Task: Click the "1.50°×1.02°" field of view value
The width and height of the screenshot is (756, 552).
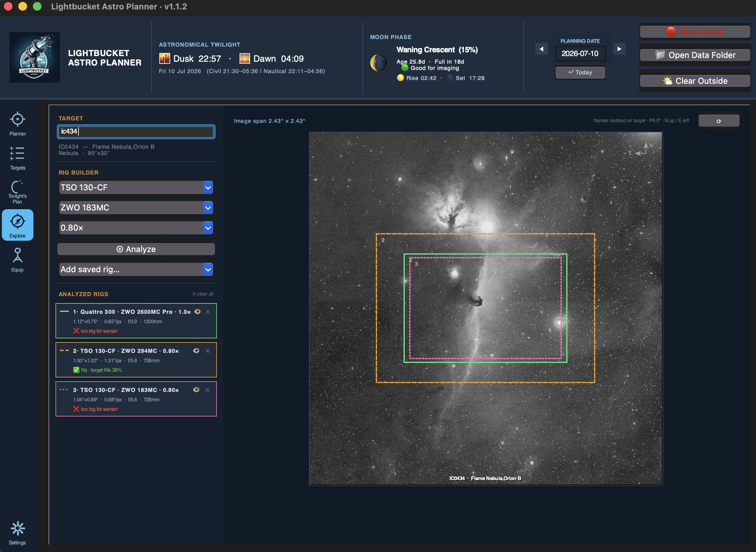Action: [86, 360]
